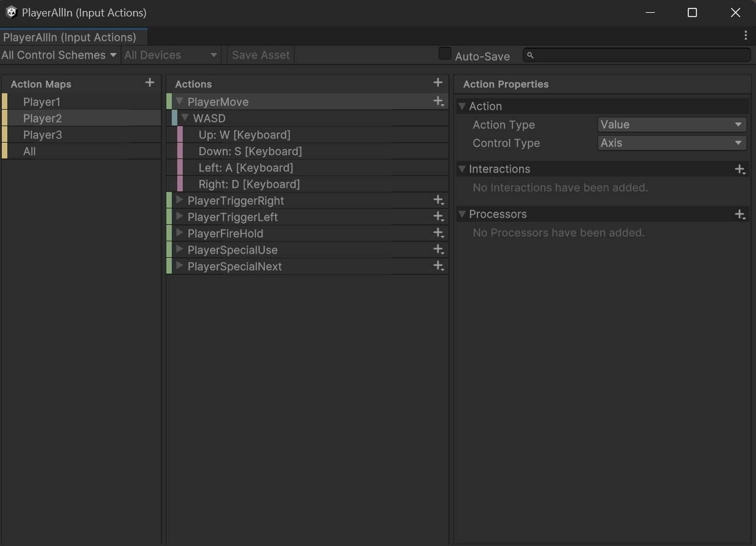Open the editor options three-dot menu
Viewport: 756px width, 546px height.
(745, 35)
